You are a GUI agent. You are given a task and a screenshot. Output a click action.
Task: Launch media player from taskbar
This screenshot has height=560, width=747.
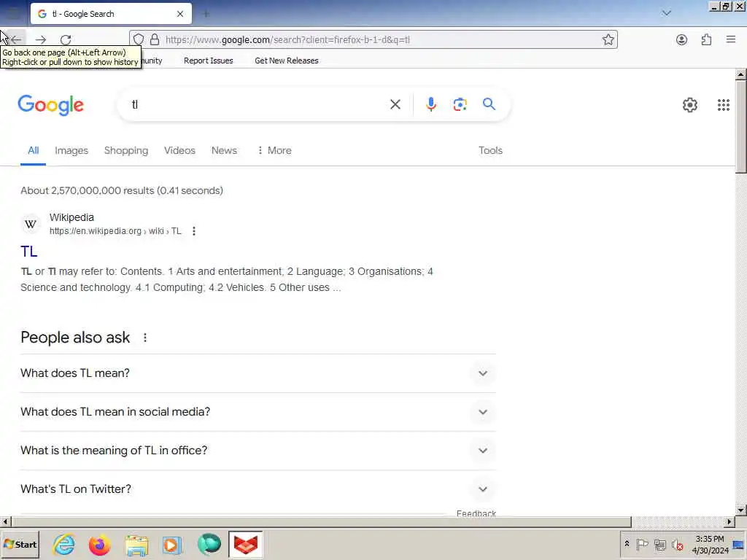(172, 545)
